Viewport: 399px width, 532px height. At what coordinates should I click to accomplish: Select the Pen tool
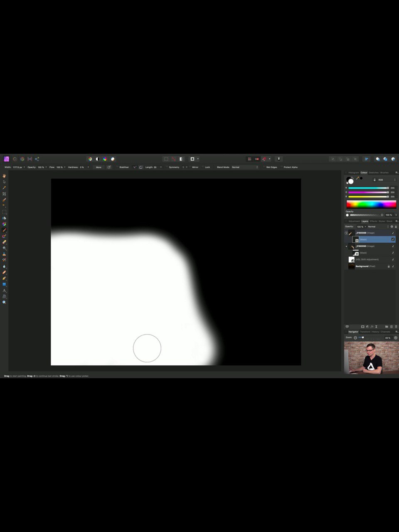click(4, 278)
